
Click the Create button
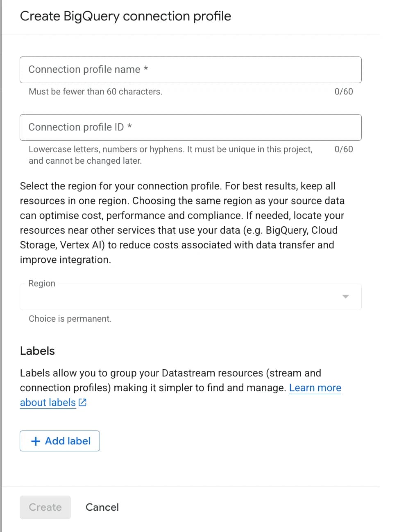tap(45, 507)
